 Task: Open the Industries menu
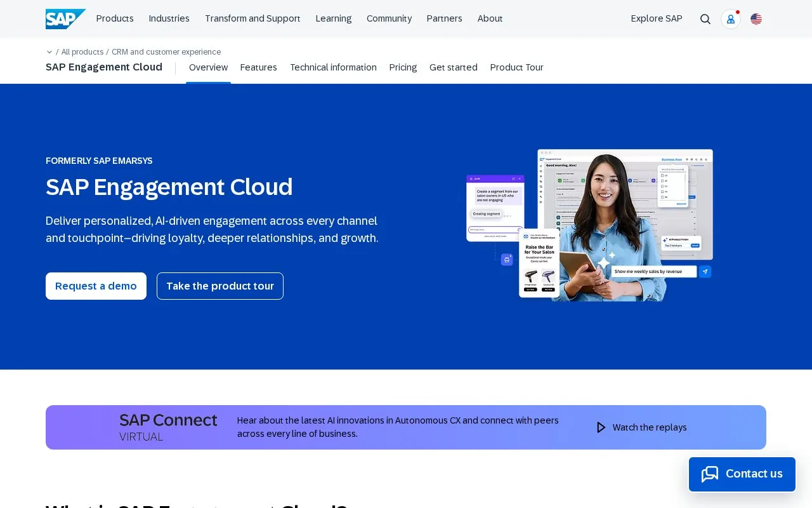pos(169,18)
